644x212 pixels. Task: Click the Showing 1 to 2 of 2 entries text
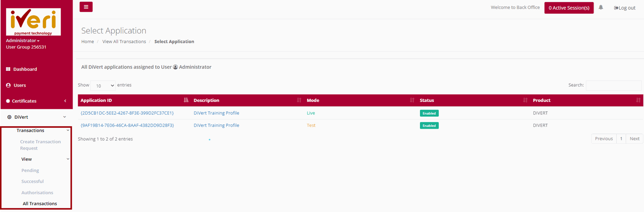[x=105, y=139]
